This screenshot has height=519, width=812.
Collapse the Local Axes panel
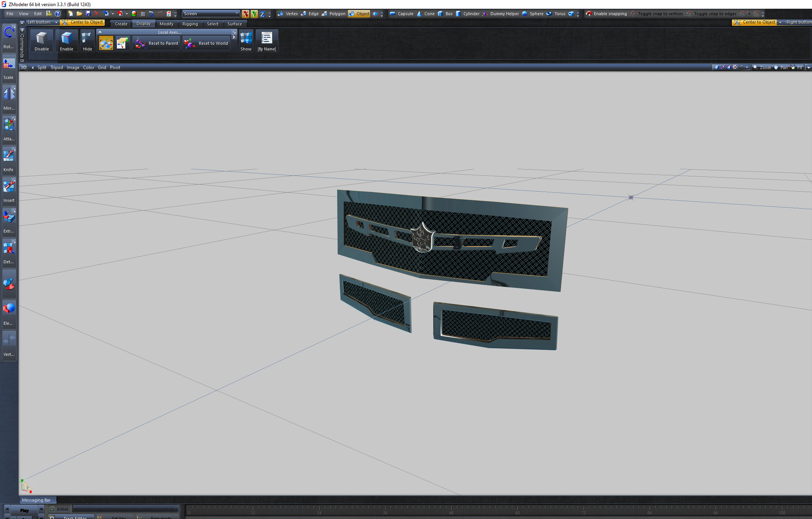coord(100,32)
